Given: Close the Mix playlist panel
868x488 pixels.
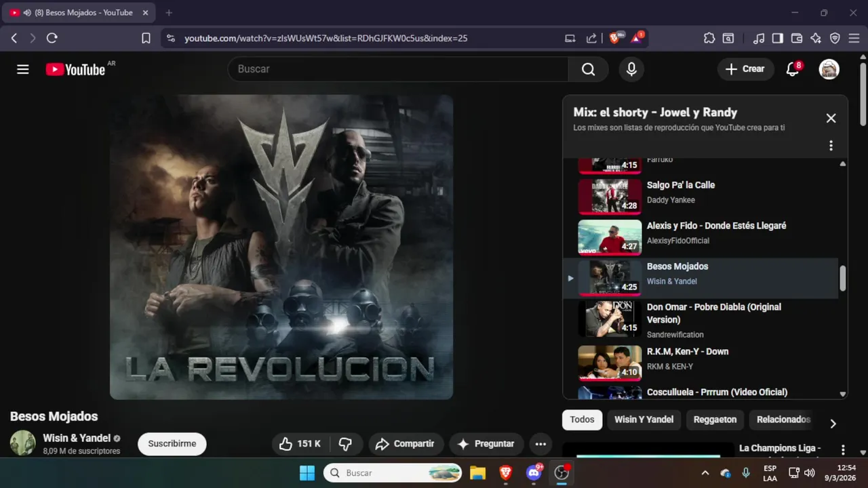Looking at the screenshot, I should click(831, 118).
